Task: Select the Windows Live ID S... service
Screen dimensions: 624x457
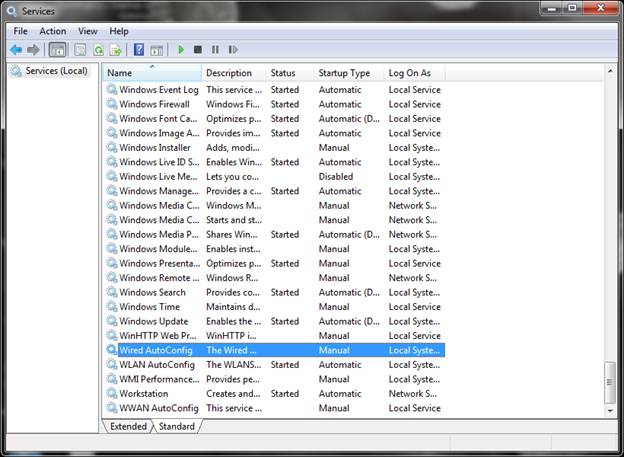Action: (275, 162)
